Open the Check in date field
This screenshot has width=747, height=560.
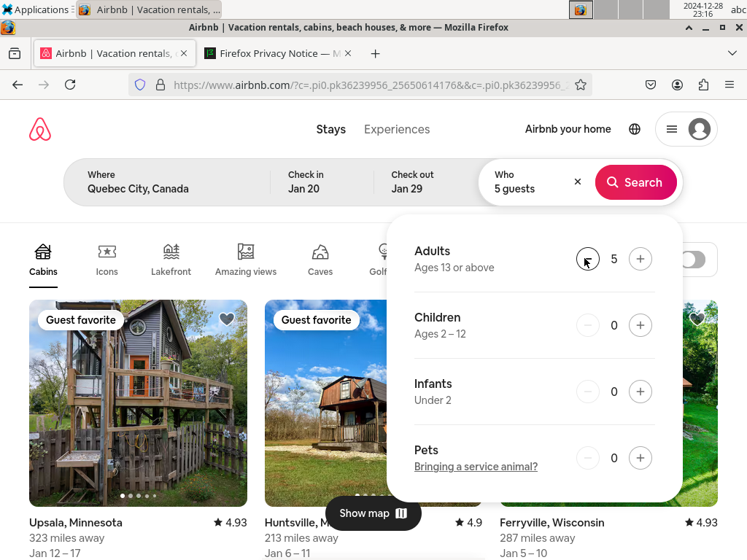322,182
